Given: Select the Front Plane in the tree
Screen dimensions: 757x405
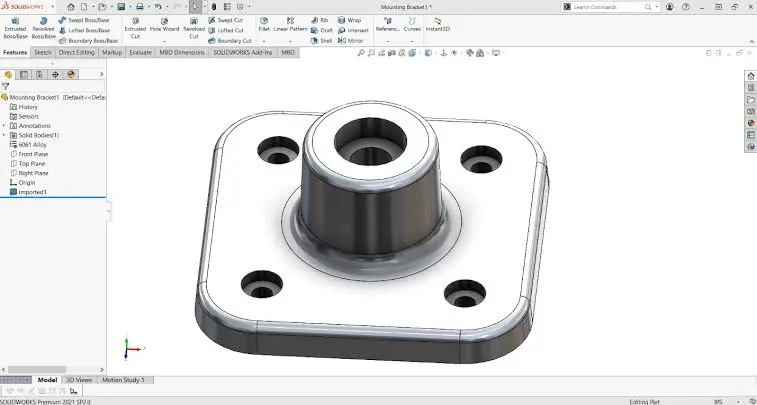Looking at the screenshot, I should point(34,154).
